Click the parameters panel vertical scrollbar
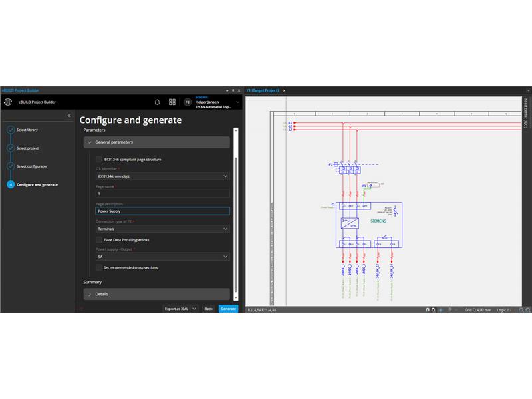Image resolution: width=532 pixels, height=399 pixels. [x=236, y=224]
